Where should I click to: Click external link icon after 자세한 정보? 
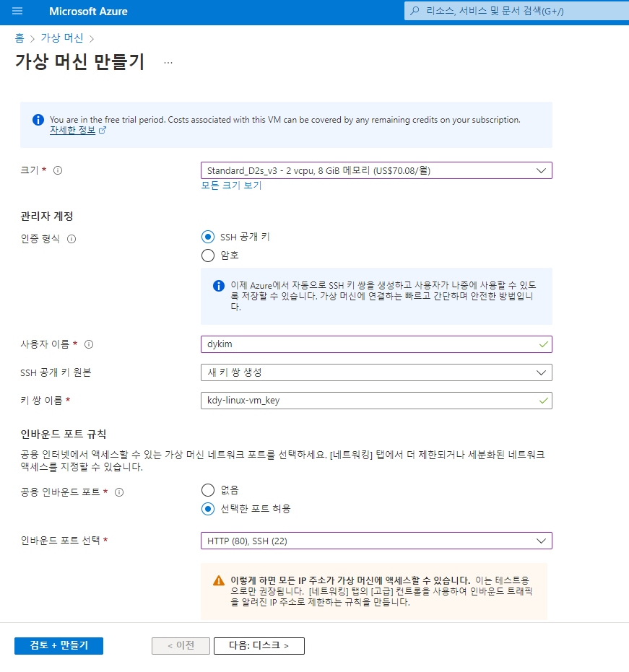tap(103, 130)
